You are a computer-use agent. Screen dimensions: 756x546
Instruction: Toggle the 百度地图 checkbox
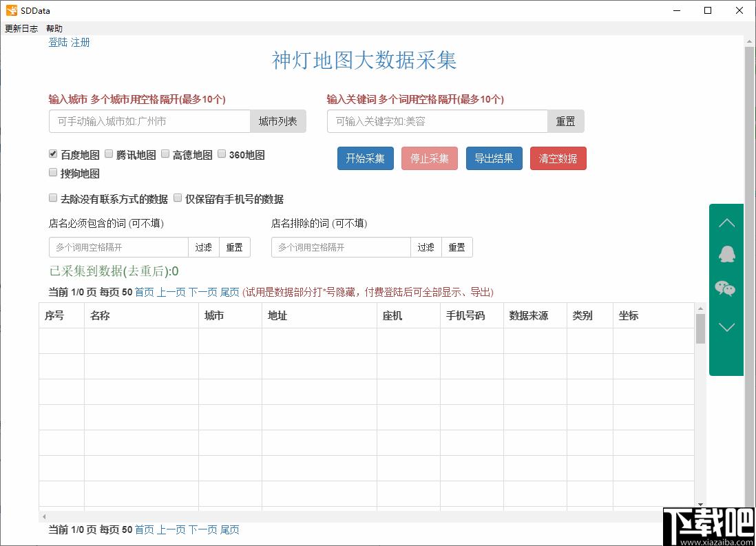coord(53,154)
